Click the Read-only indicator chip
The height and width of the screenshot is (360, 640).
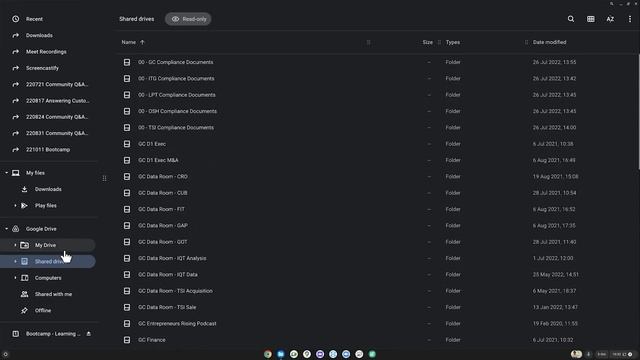(188, 19)
